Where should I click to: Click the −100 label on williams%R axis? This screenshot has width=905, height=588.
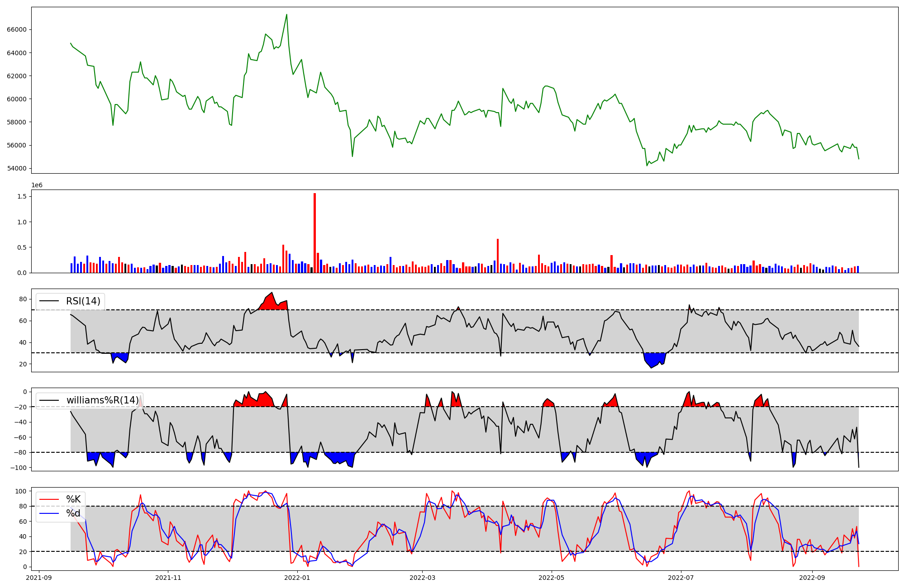point(18,468)
